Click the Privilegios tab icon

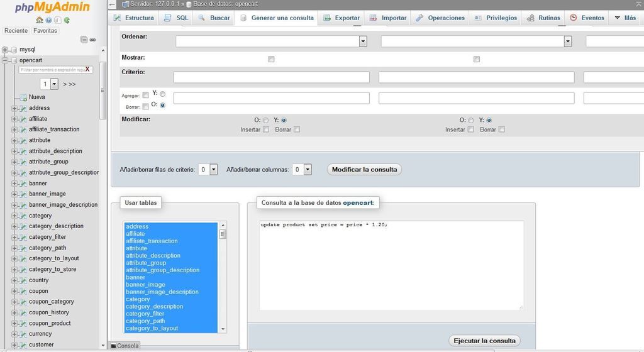coord(478,18)
